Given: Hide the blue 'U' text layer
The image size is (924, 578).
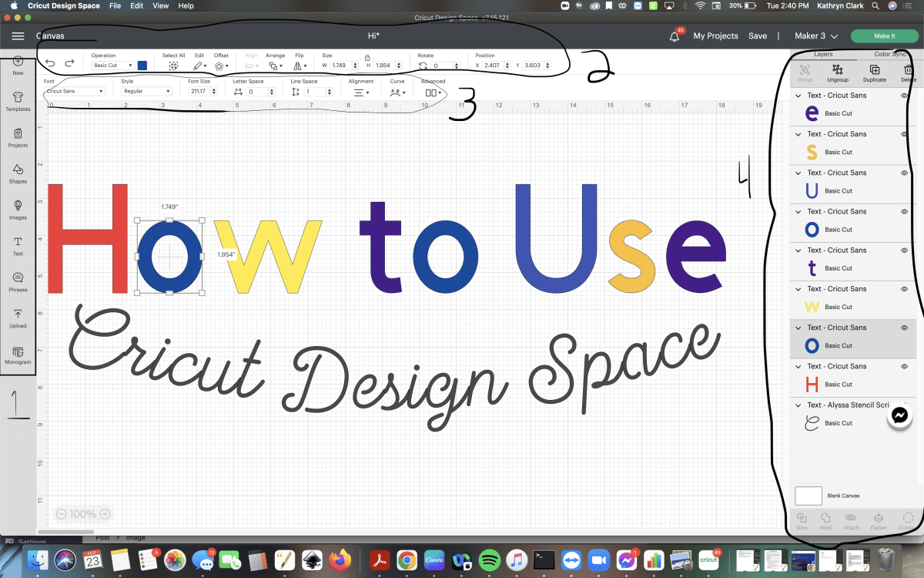Looking at the screenshot, I should [904, 173].
